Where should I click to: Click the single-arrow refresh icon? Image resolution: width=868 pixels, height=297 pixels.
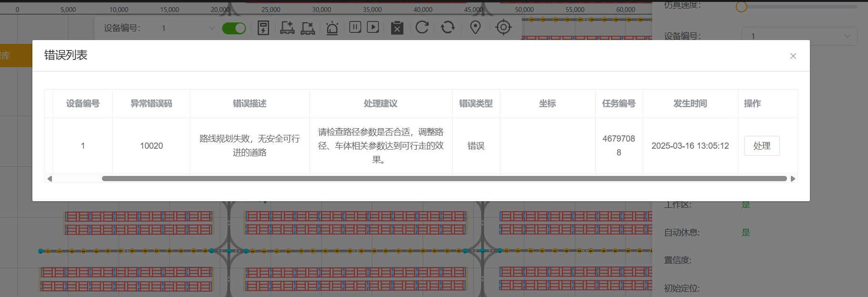(422, 27)
